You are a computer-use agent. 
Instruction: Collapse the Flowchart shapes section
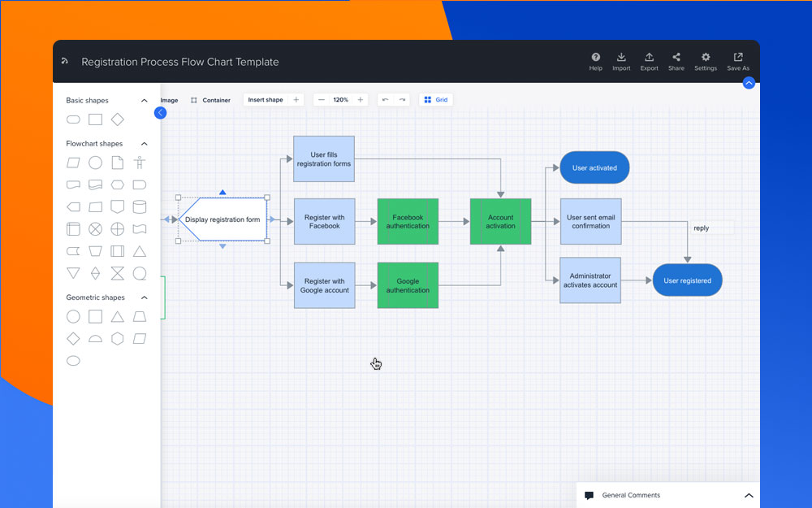point(145,144)
